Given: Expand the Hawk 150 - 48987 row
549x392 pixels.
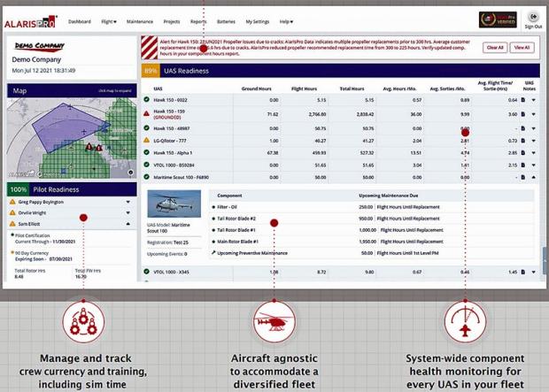Looking at the screenshot, I should [x=534, y=127].
